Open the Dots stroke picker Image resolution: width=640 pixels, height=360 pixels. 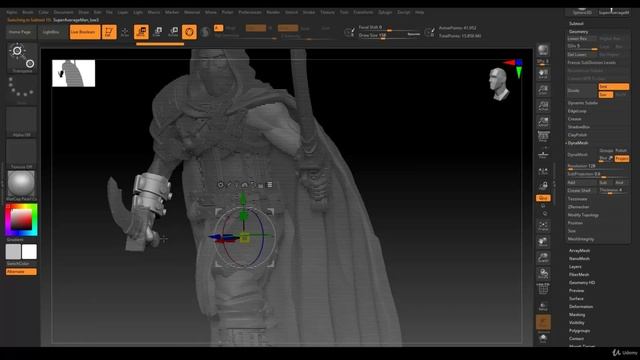(21, 89)
